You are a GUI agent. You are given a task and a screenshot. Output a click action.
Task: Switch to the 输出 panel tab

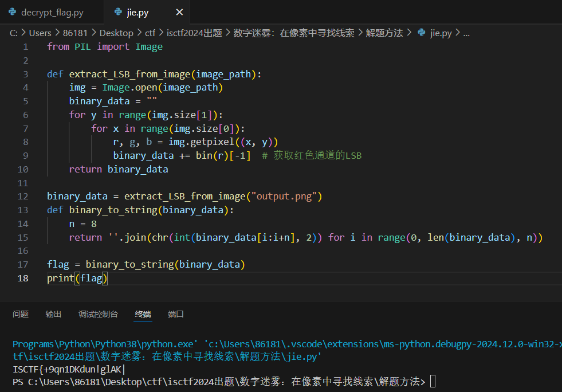tap(53, 314)
